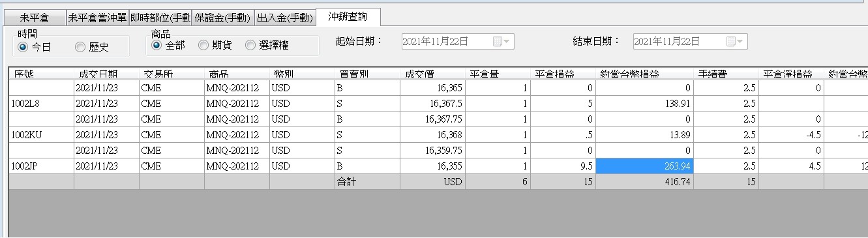Click the 416.74 total cell
868x238 pixels.
644,182
